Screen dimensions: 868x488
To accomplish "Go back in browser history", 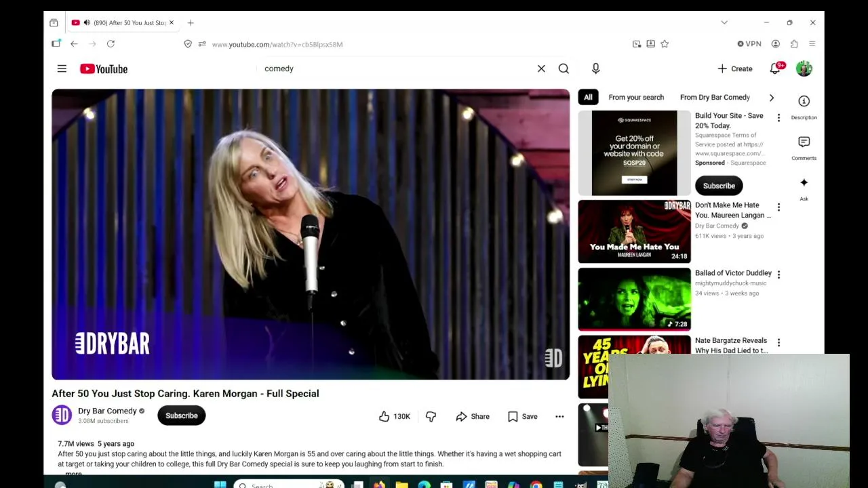I will [74, 44].
